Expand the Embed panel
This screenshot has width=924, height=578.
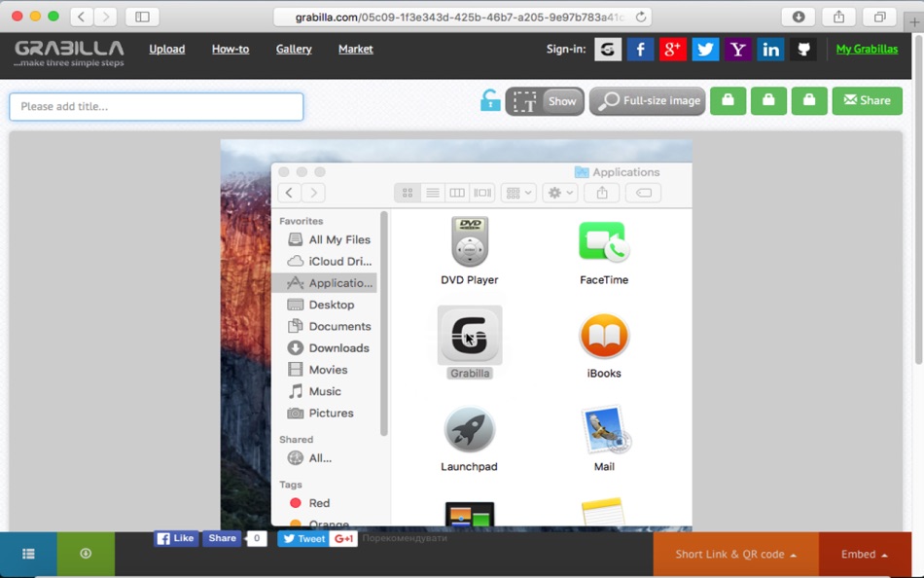coord(865,555)
